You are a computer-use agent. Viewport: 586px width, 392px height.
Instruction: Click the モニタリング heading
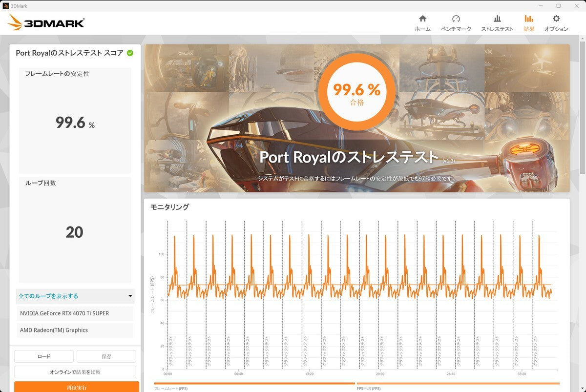pyautogui.click(x=169, y=207)
